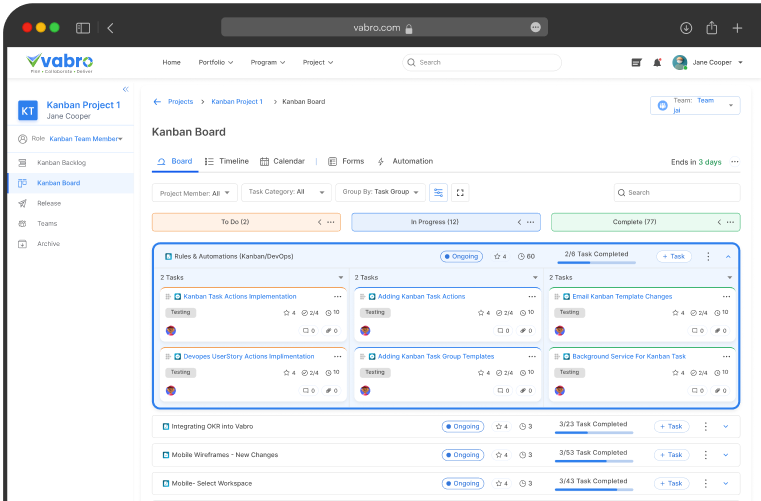The height and width of the screenshot is (501, 761).
Task: Expand Mobile Wireframes - New Changes group
Action: 726,455
